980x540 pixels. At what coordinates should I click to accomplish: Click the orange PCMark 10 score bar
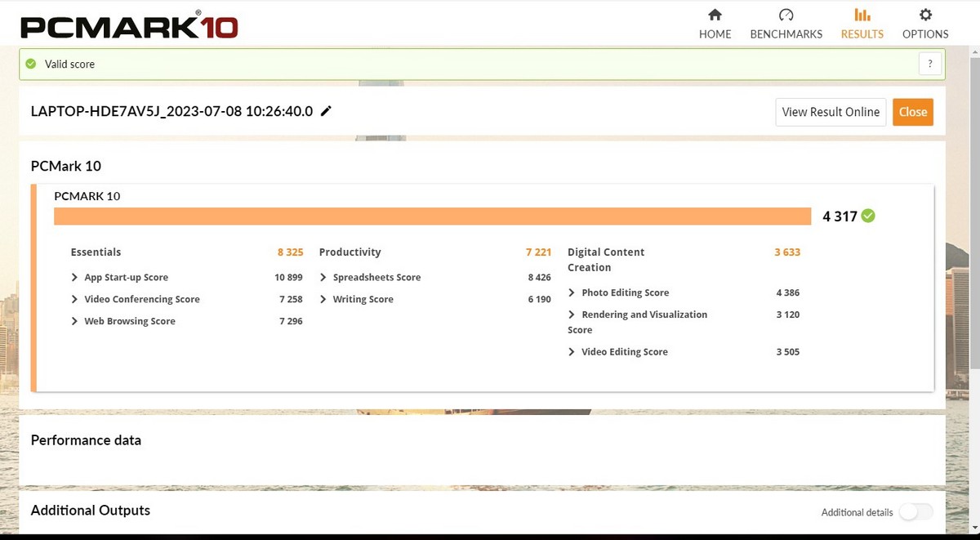[432, 216]
